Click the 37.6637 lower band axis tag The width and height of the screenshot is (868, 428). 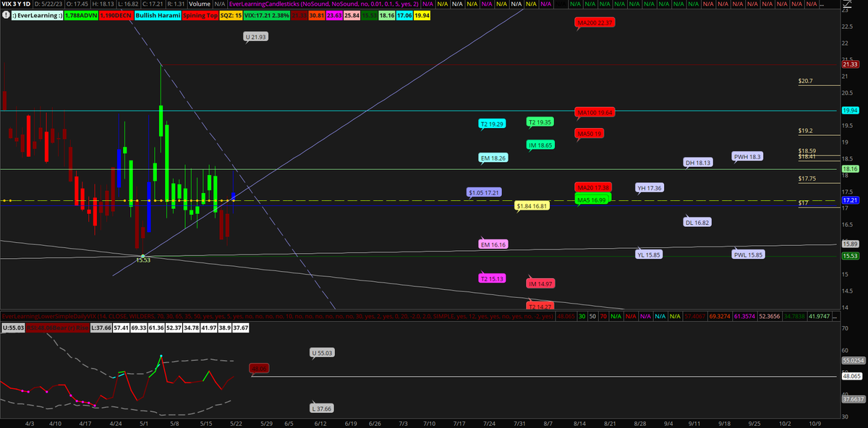pos(854,398)
